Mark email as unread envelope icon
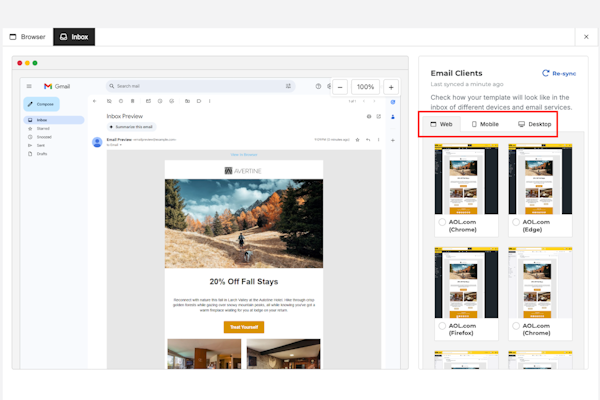Viewport: 600px width, 400px height. [x=148, y=101]
